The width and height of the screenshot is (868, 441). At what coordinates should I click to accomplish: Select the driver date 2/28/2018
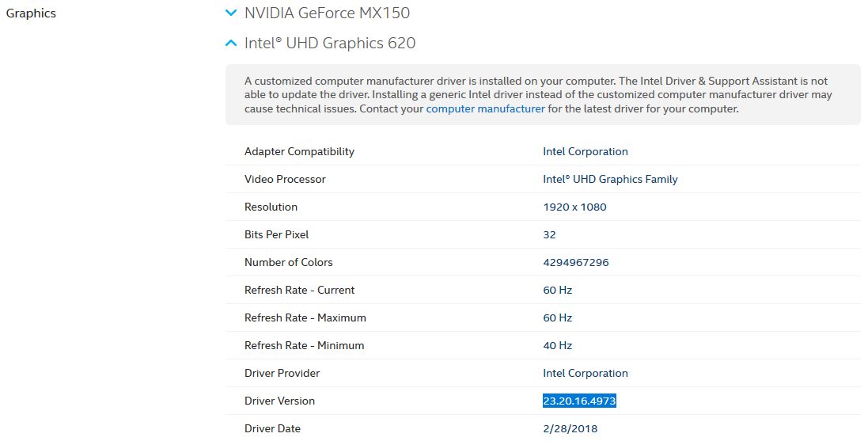[570, 429]
